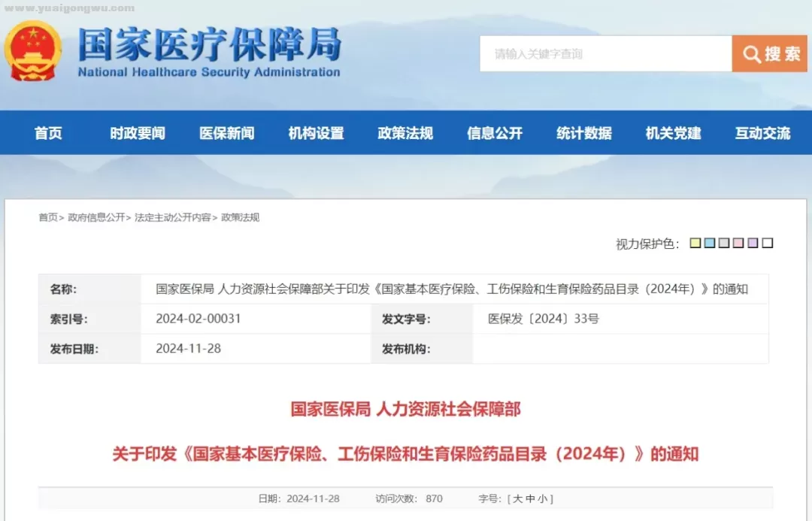Viewport: 812px width, 521px height.
Task: Set font size to 大 (large)
Action: [518, 498]
